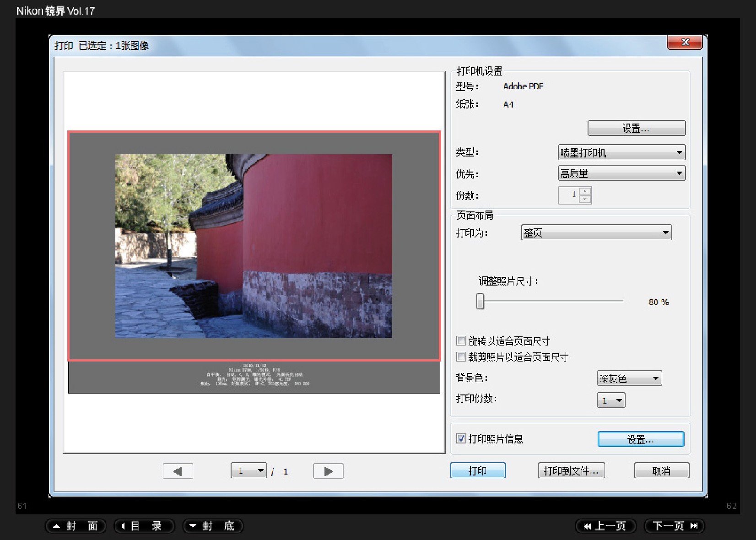The image size is (756, 540).
Task: Open the page number dropdown
Action: click(249, 470)
